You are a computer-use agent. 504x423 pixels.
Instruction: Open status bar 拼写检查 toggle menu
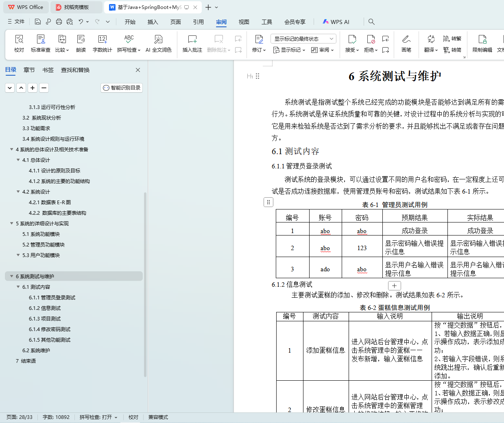(98, 417)
